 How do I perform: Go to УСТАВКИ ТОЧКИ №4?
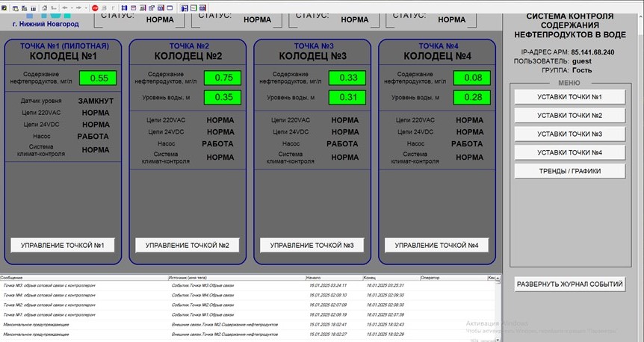(x=569, y=152)
